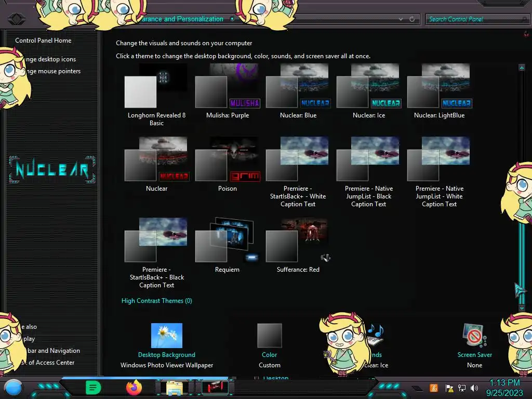Click the Desktop Background link

pos(167,354)
